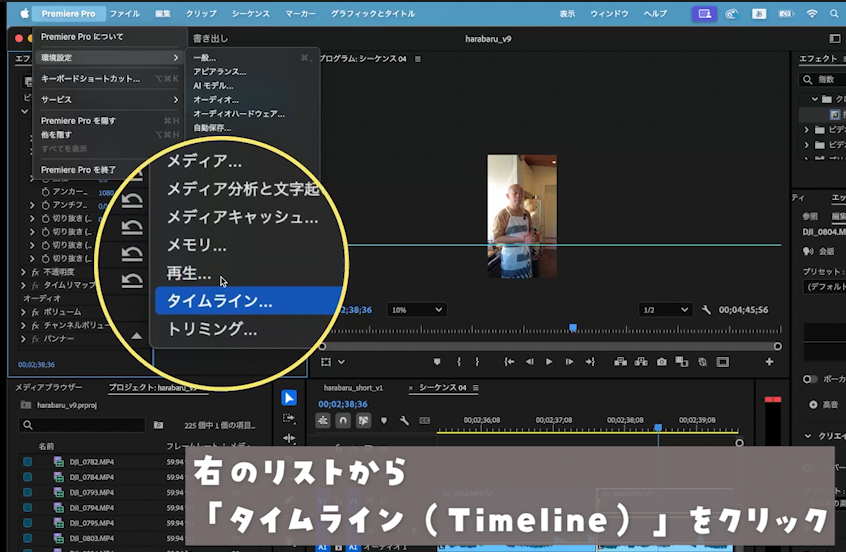This screenshot has width=846, height=552.
Task: Switch to メディアブラウザー tab
Action: pos(49,387)
